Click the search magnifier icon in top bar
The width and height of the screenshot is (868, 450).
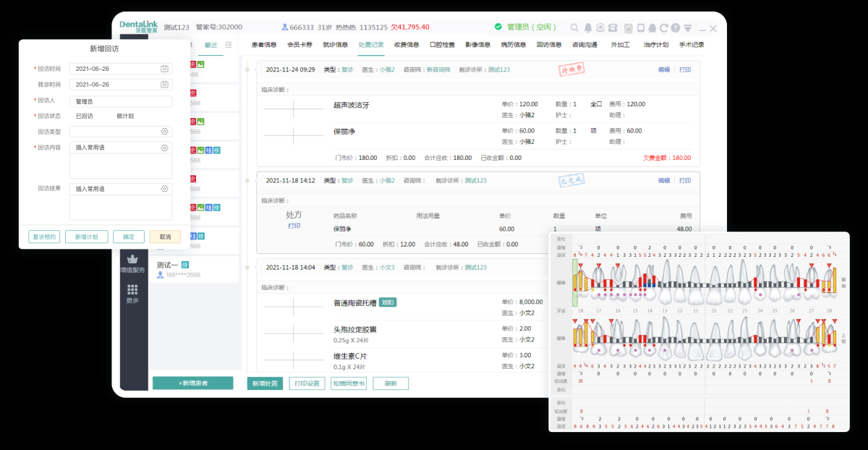coord(574,28)
